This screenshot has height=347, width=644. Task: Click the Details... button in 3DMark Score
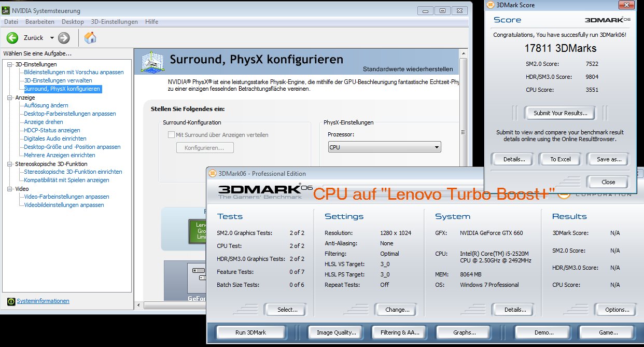(514, 159)
